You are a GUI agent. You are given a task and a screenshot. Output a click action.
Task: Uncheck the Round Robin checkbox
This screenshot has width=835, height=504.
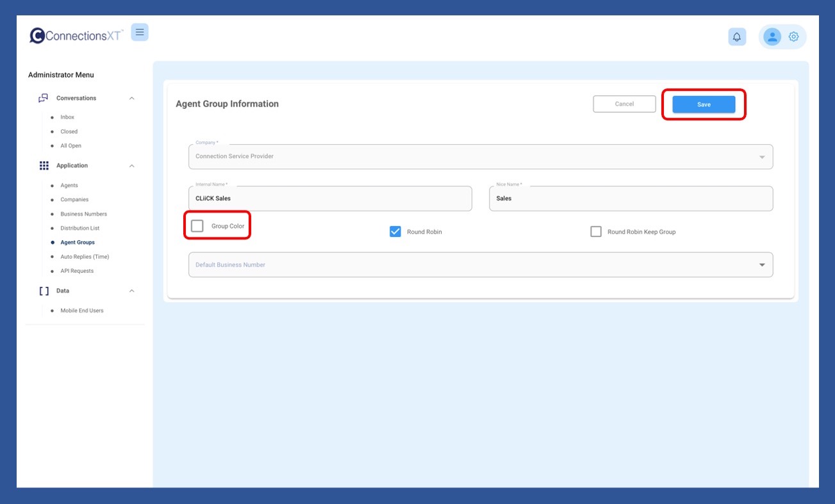click(395, 232)
